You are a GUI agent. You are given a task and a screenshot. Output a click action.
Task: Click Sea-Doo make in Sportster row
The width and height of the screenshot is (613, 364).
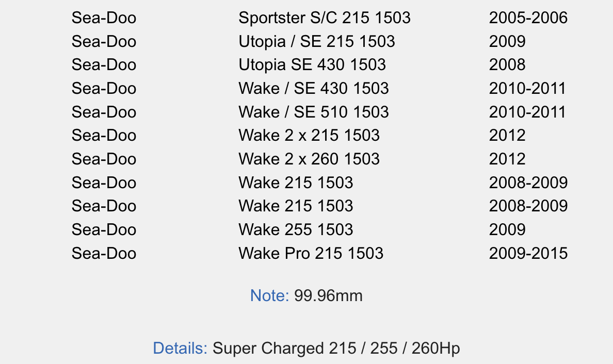[104, 18]
